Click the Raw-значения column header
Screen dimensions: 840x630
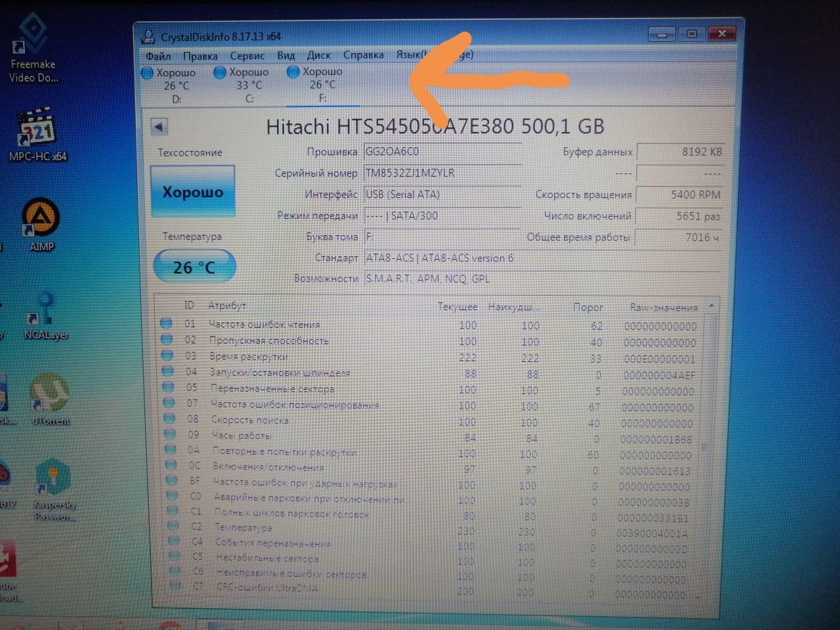pos(663,307)
